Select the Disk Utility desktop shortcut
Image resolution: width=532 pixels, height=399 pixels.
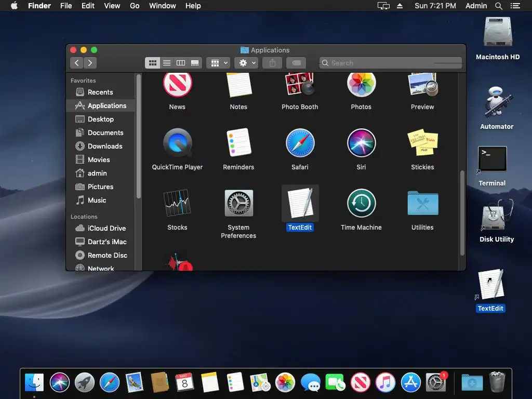tap(497, 215)
